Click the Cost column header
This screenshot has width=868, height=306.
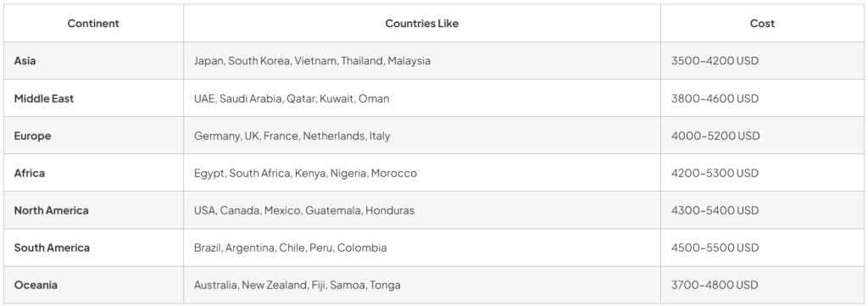point(762,23)
